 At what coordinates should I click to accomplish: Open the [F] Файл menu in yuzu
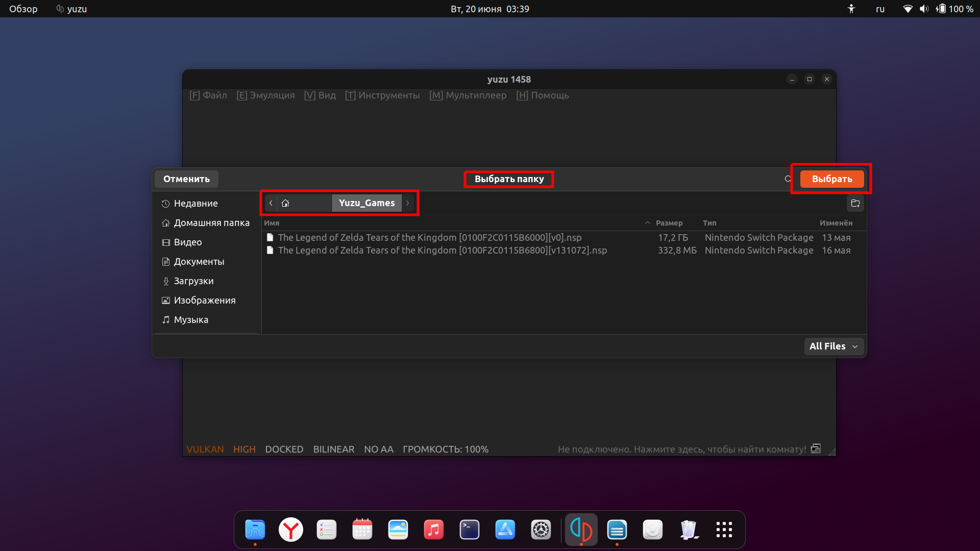208,95
